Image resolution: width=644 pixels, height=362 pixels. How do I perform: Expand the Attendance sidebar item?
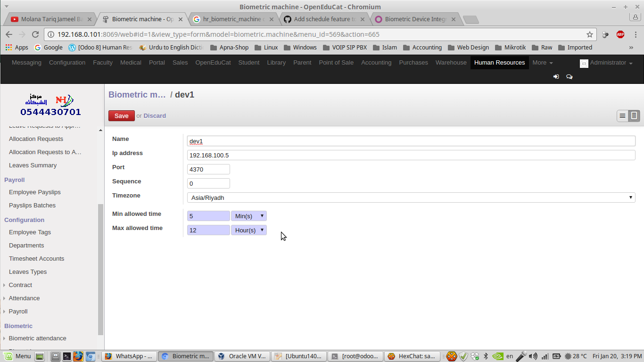coord(24,298)
